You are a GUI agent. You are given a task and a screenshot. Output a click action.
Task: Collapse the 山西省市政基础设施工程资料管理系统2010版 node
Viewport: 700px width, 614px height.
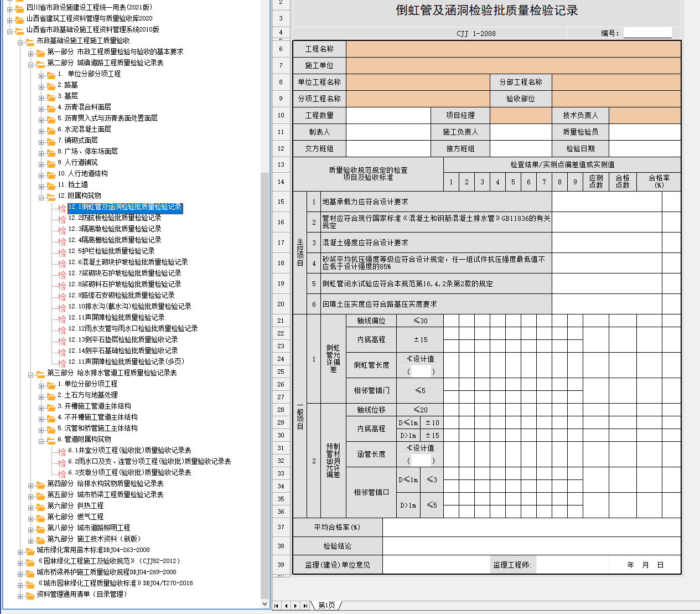[x=10, y=31]
